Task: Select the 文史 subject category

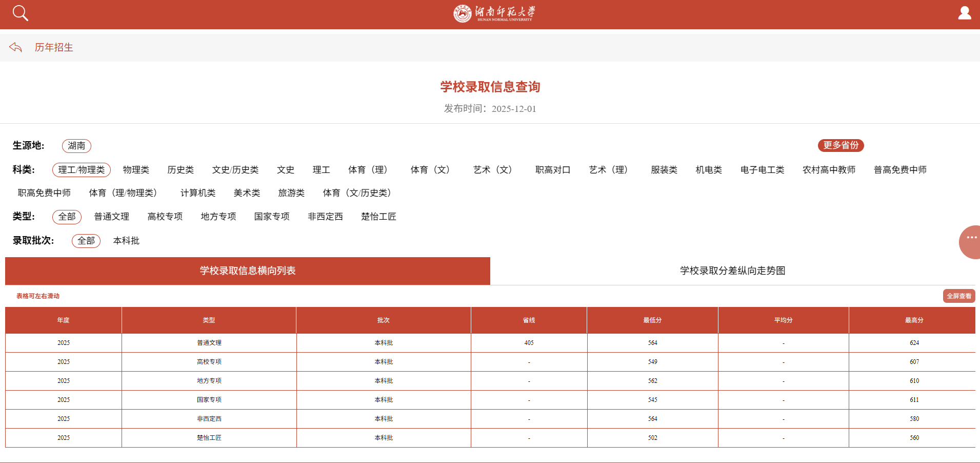Action: [286, 170]
